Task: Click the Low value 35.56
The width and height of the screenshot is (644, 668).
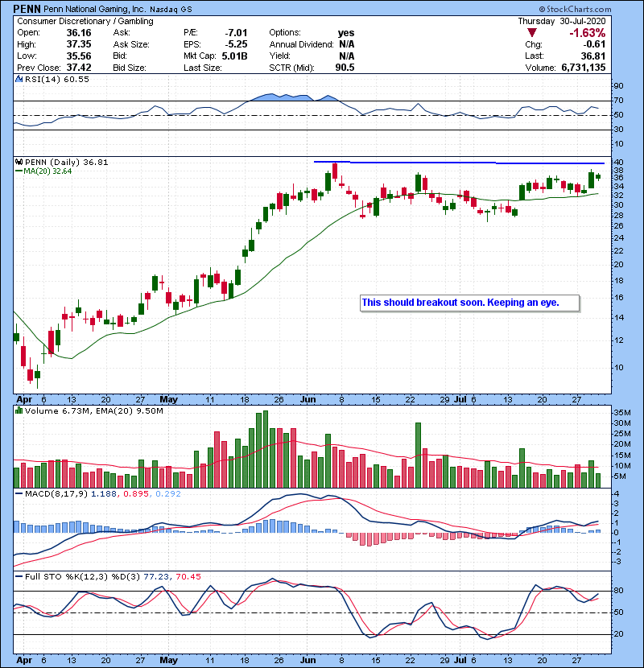Action: (79, 56)
